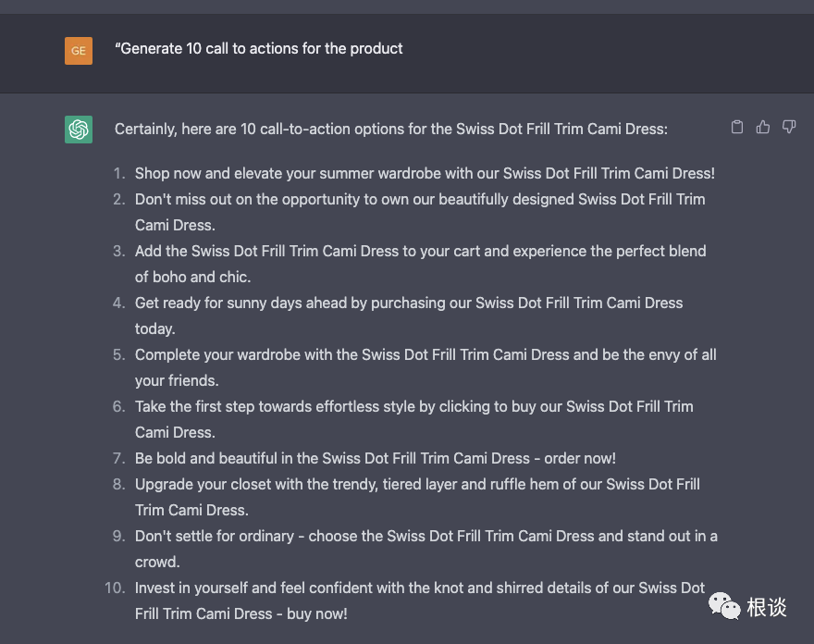Click the "Certainly, here are 10 call-to-action options" line

(390, 129)
